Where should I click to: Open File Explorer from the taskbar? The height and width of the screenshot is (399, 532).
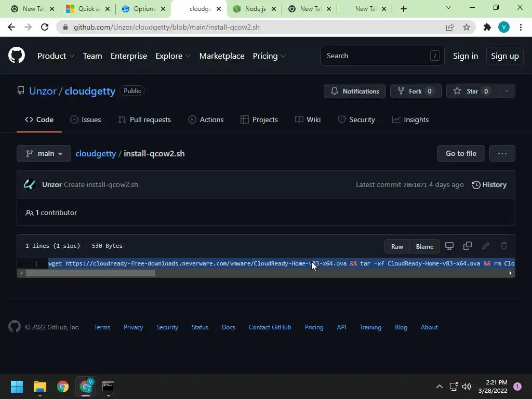(39, 387)
